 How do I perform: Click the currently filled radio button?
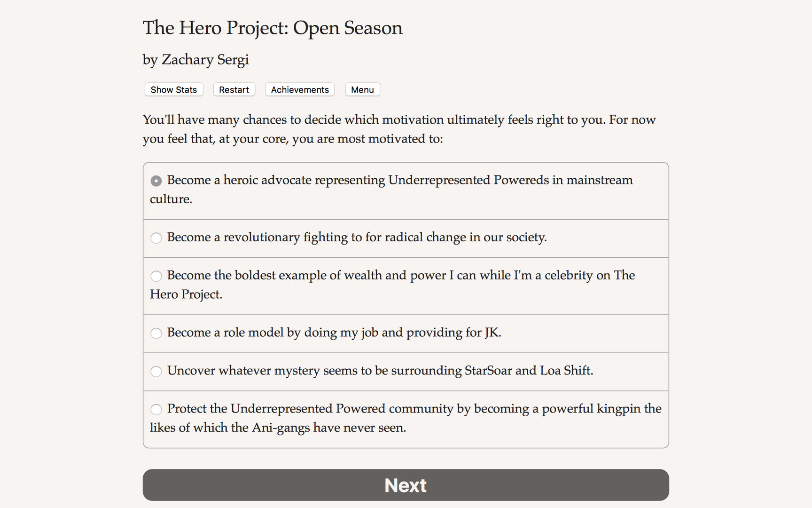coord(156,180)
